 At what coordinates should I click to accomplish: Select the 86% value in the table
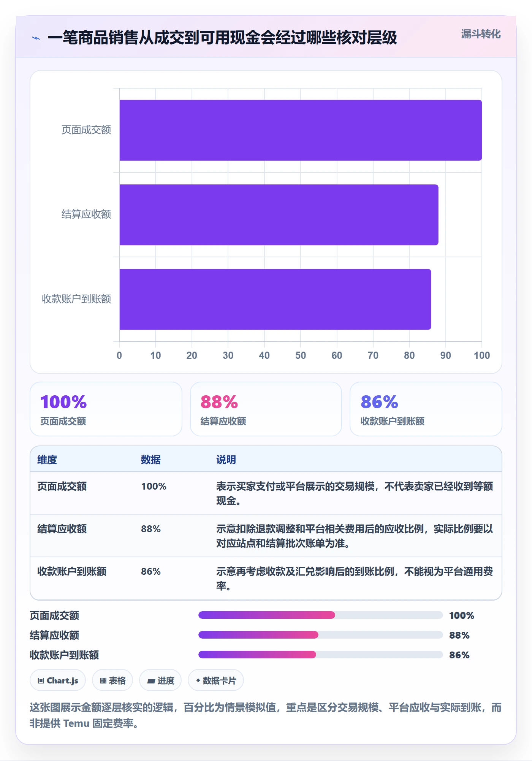[x=151, y=571]
